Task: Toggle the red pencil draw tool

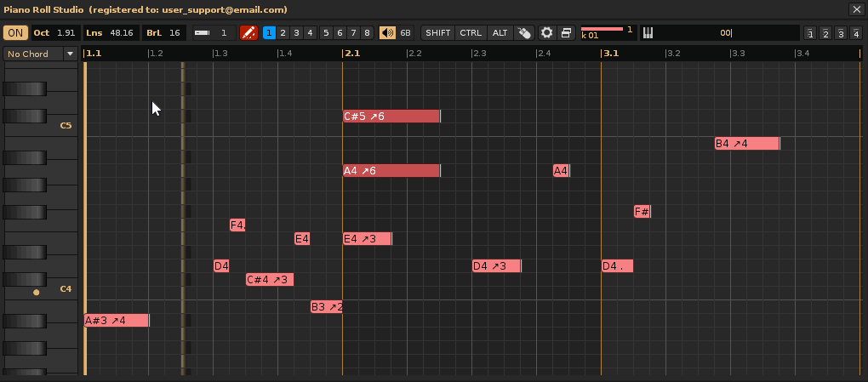Action: tap(248, 33)
